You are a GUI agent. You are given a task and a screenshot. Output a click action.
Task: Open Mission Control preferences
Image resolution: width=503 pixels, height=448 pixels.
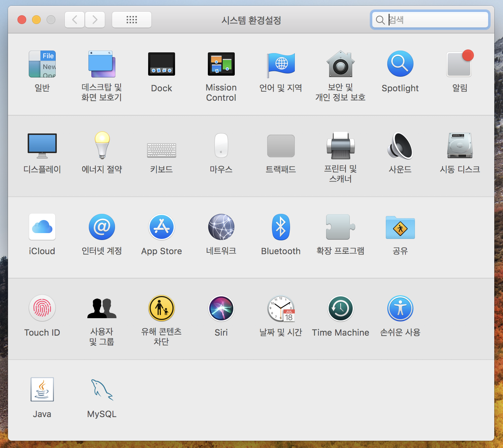[221, 64]
